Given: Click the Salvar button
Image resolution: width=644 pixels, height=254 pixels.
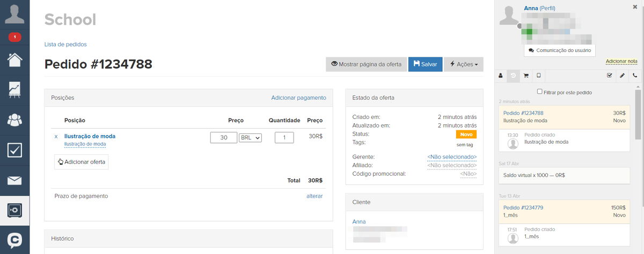Looking at the screenshot, I should click(425, 64).
